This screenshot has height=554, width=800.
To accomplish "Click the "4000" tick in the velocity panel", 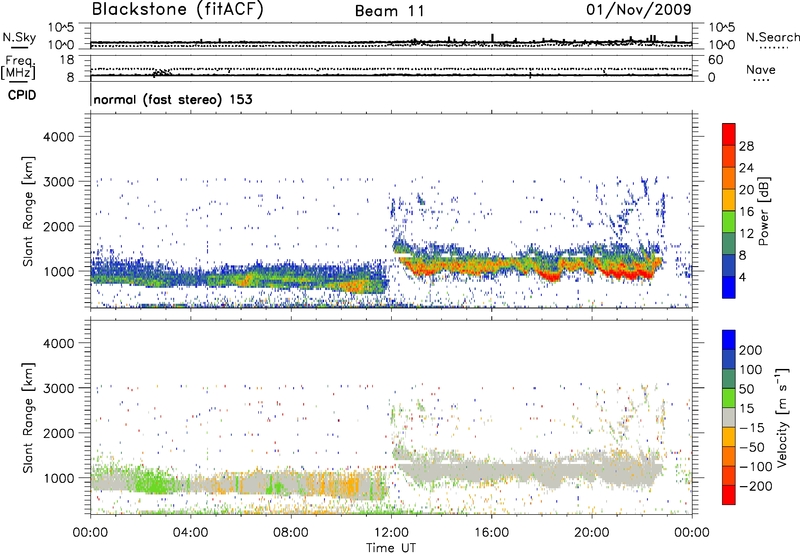I will tap(58, 343).
